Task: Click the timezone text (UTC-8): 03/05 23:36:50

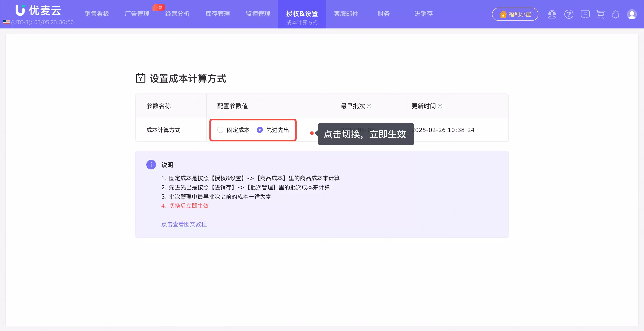Action: point(42,22)
